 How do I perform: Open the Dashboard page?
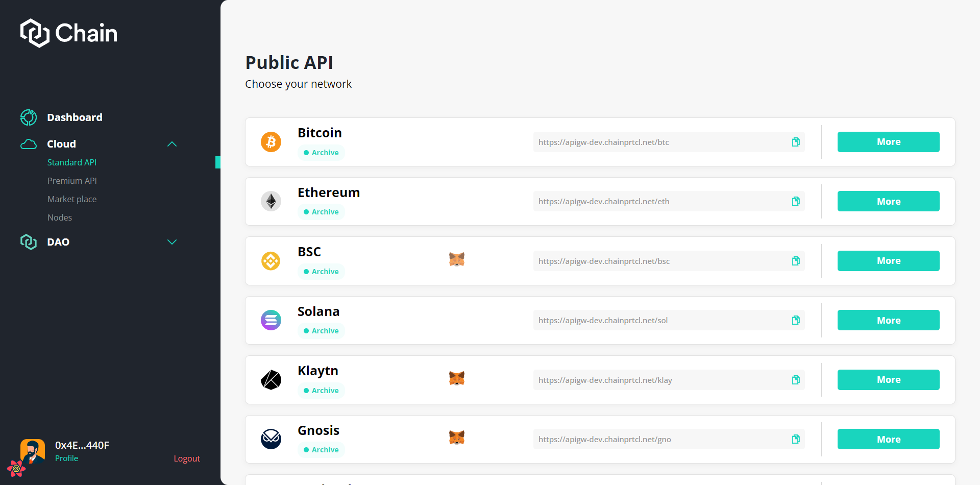[75, 117]
